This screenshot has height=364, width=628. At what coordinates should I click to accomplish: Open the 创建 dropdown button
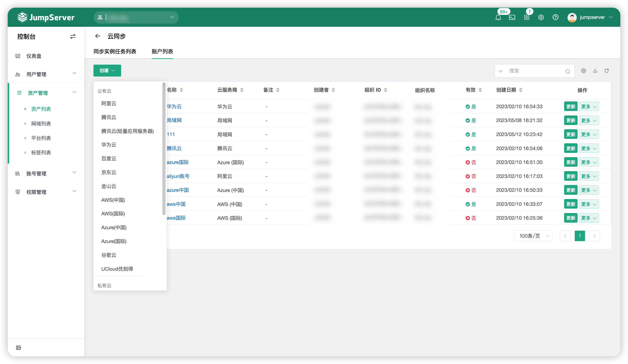click(107, 70)
